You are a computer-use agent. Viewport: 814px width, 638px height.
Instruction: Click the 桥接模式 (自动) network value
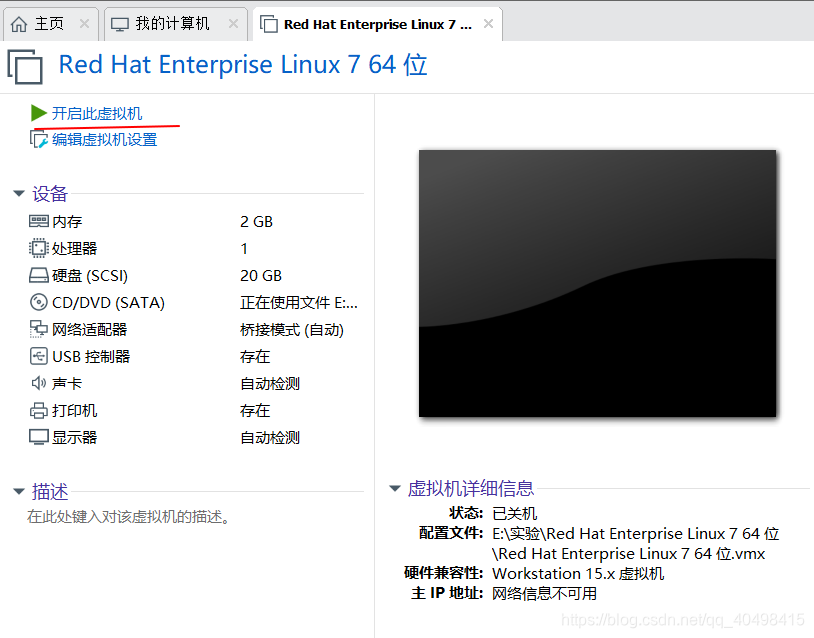click(x=292, y=330)
